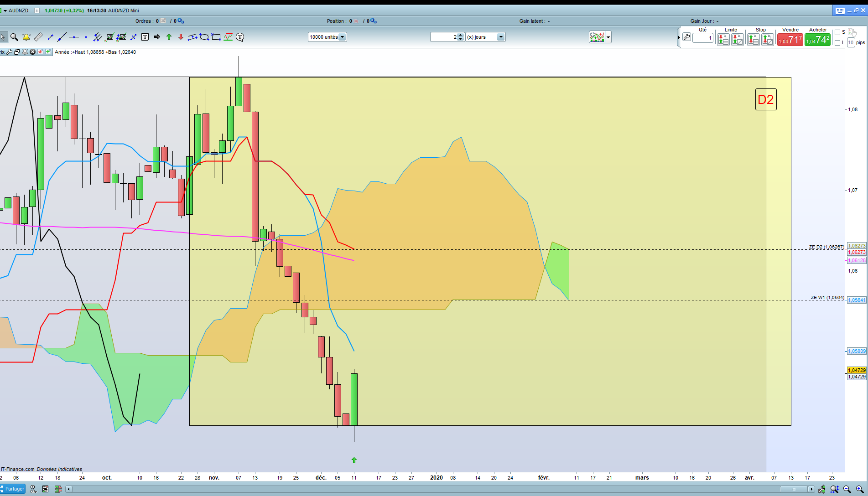The image size is (868, 496).
Task: Select the parallel channel lines tool
Action: 98,37
